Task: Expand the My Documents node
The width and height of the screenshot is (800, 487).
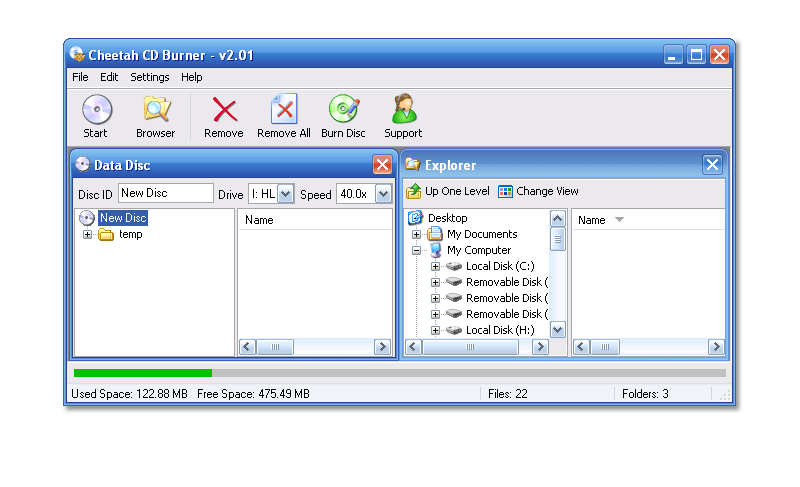Action: pyautogui.click(x=416, y=235)
